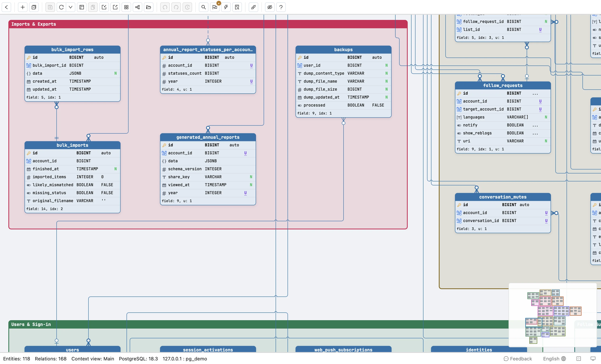The width and height of the screenshot is (601, 364).
Task: Click 127.0.0.1 : pg_demo connection text
Action: pos(185,359)
